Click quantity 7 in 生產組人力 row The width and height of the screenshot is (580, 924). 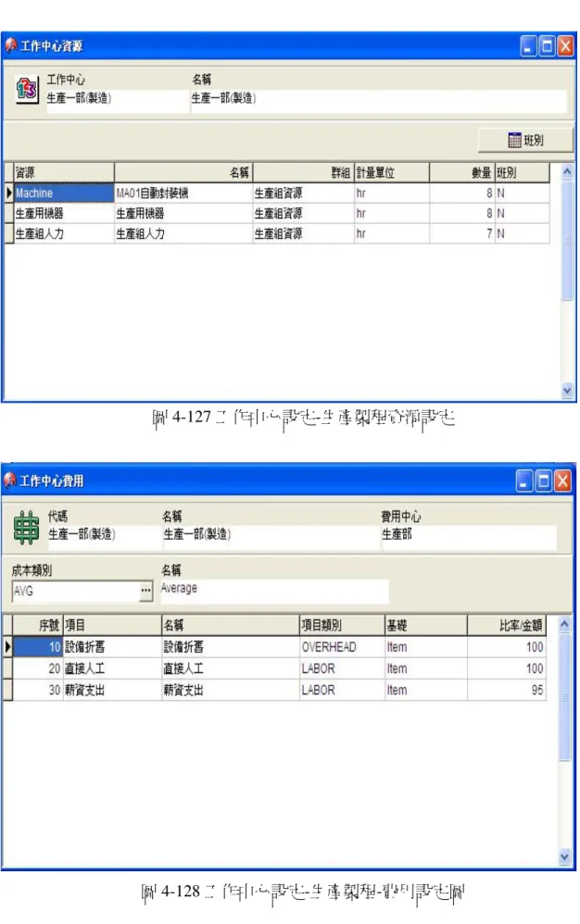(x=461, y=233)
